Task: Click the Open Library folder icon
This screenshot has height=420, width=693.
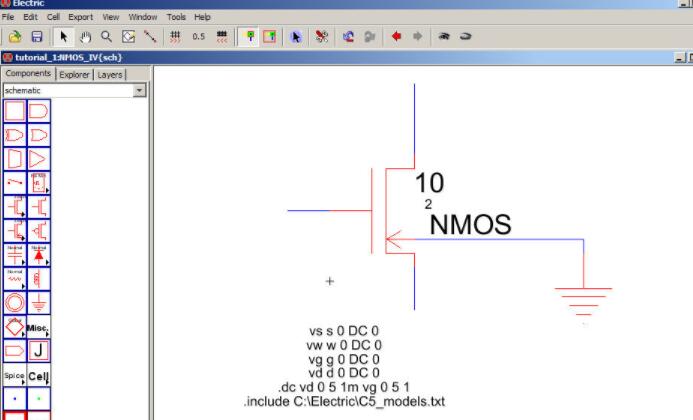Action: coord(15,36)
